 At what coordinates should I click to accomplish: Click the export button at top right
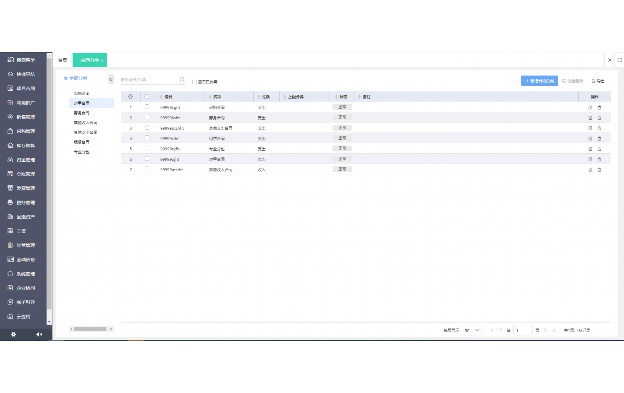pos(598,81)
